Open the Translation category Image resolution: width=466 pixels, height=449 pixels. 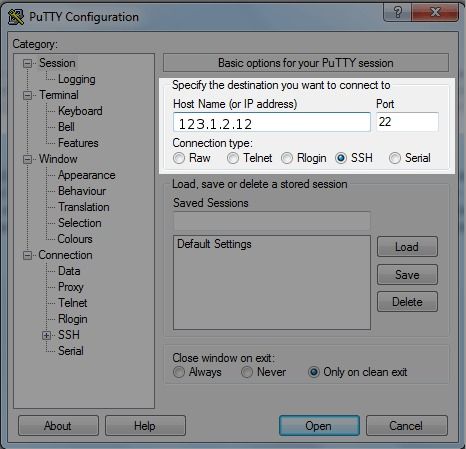83,207
